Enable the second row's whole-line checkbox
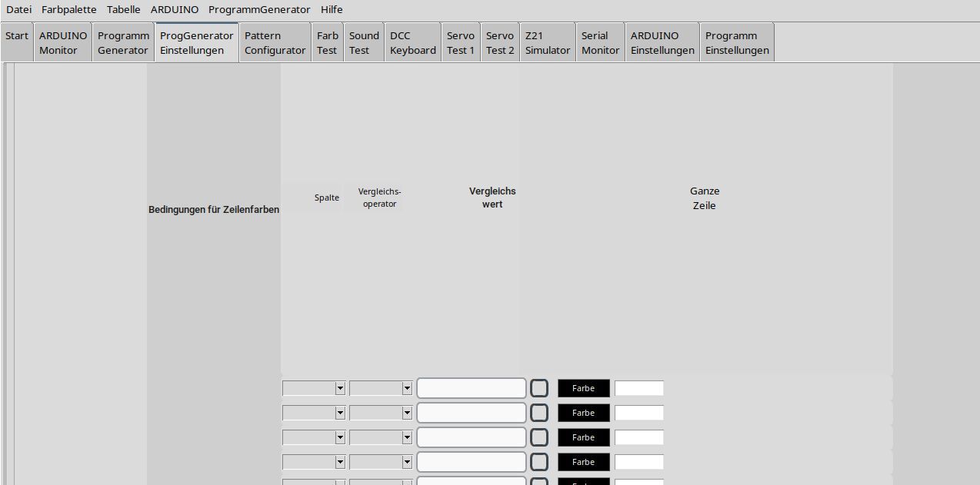Image resolution: width=980 pixels, height=485 pixels. pos(539,413)
